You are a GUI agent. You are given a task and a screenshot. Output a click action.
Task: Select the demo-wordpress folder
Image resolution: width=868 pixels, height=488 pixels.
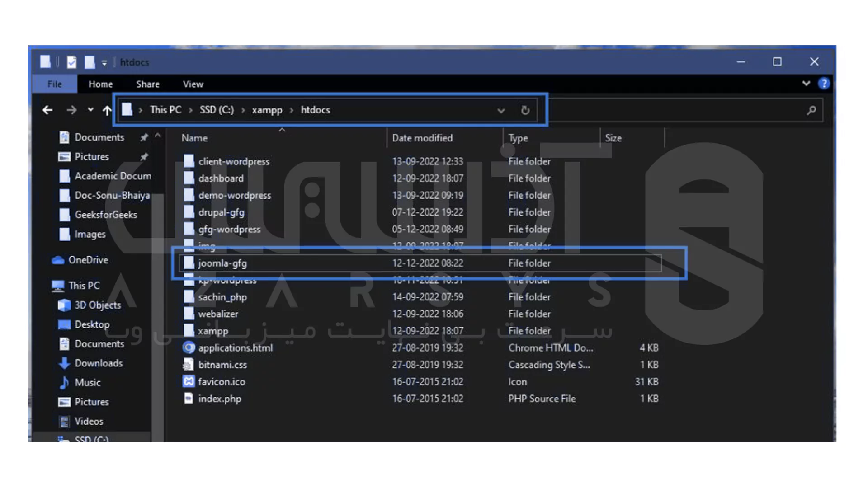point(235,195)
